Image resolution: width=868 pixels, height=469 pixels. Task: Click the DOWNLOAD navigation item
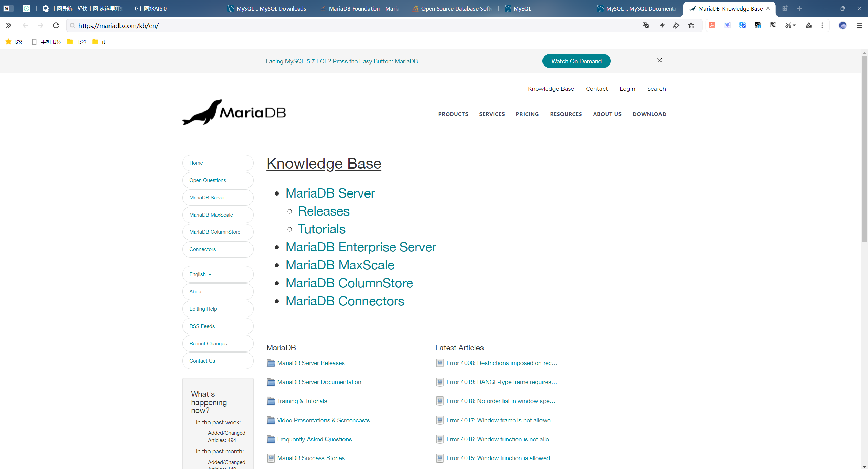[649, 114]
